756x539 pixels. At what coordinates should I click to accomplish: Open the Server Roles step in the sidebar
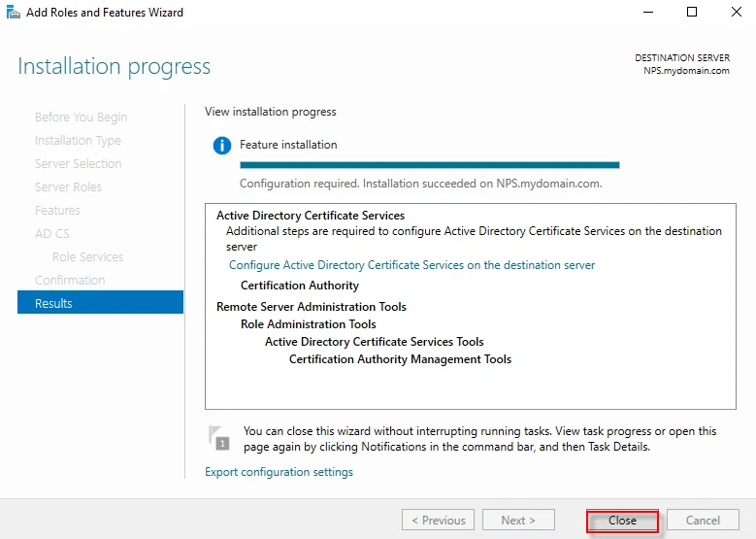(68, 186)
